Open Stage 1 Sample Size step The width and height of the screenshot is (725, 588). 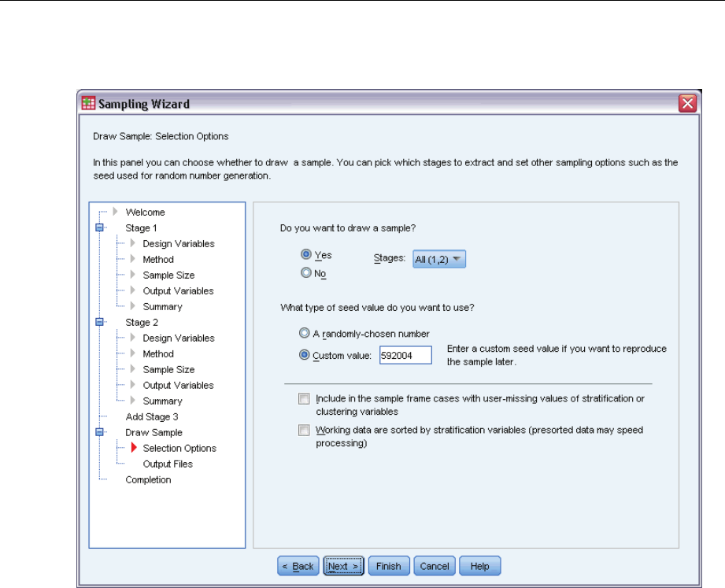168,275
